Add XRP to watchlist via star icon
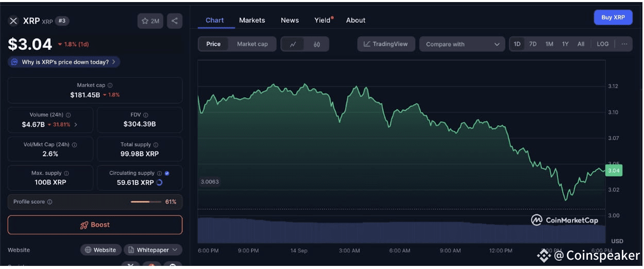The image size is (644, 269). click(150, 21)
